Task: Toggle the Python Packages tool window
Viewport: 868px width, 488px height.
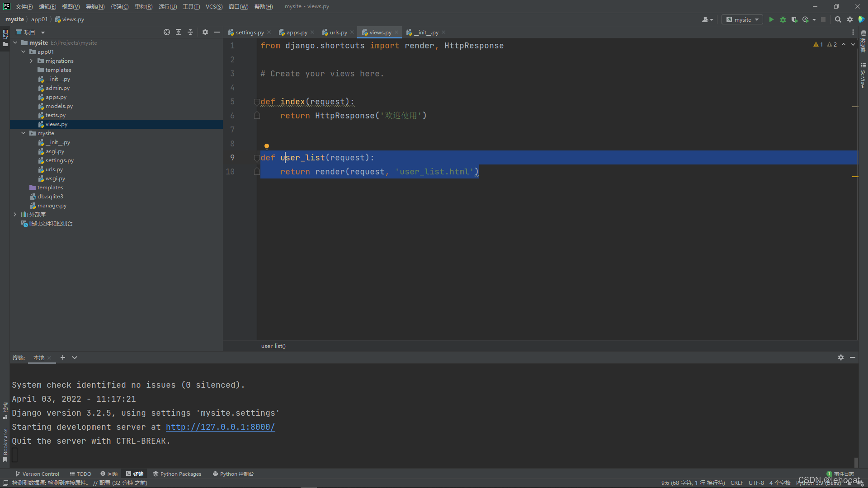Action: (177, 474)
